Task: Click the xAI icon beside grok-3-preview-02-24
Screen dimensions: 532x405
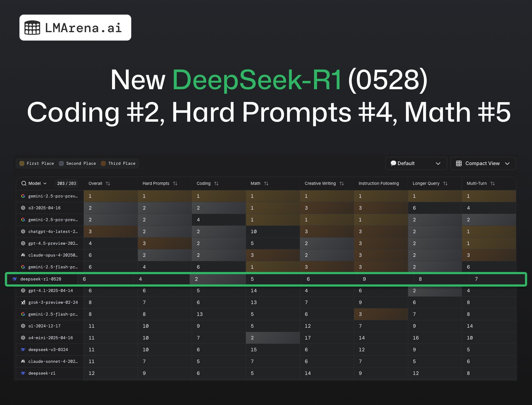Action: (23, 302)
